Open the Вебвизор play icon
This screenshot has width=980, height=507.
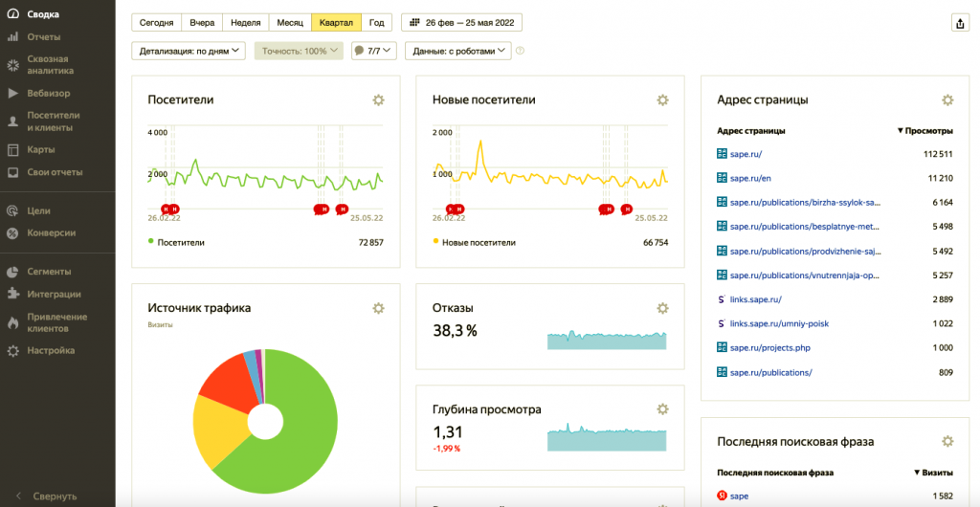[x=12, y=93]
